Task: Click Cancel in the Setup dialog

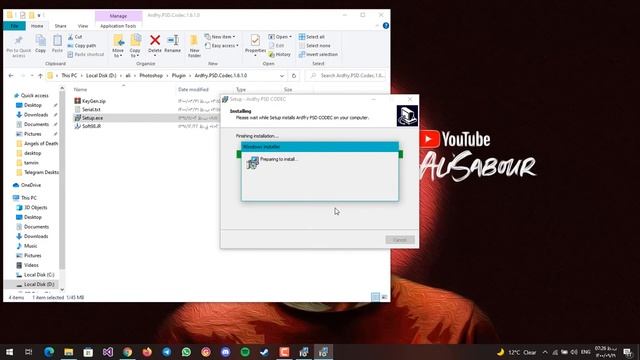Action: (400, 240)
